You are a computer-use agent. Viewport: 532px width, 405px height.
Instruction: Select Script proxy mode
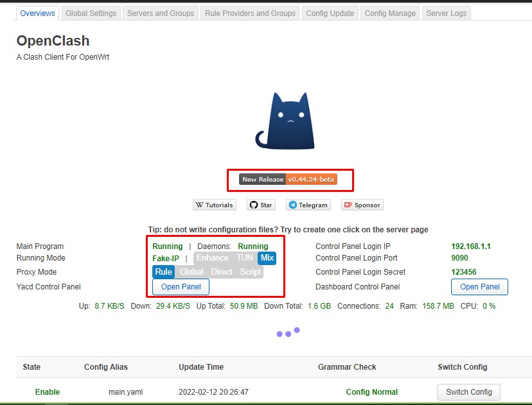pos(251,271)
